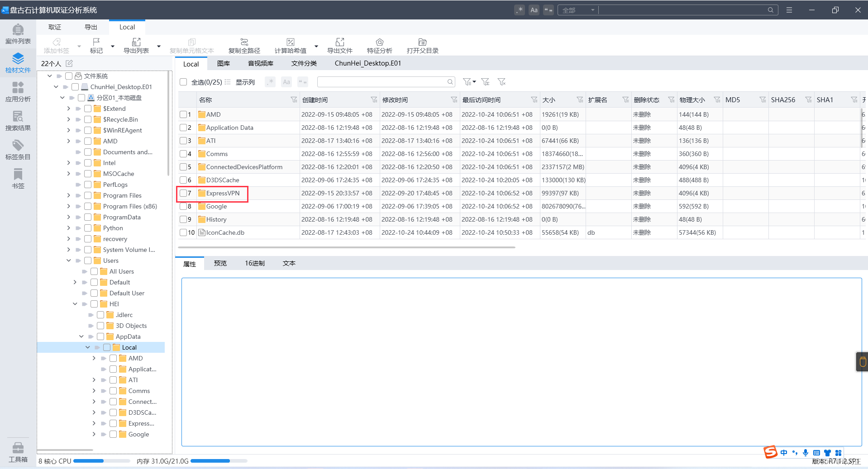Toggle whole-word option in top search bar
Image resolution: width=868 pixels, height=469 pixels.
tap(548, 10)
